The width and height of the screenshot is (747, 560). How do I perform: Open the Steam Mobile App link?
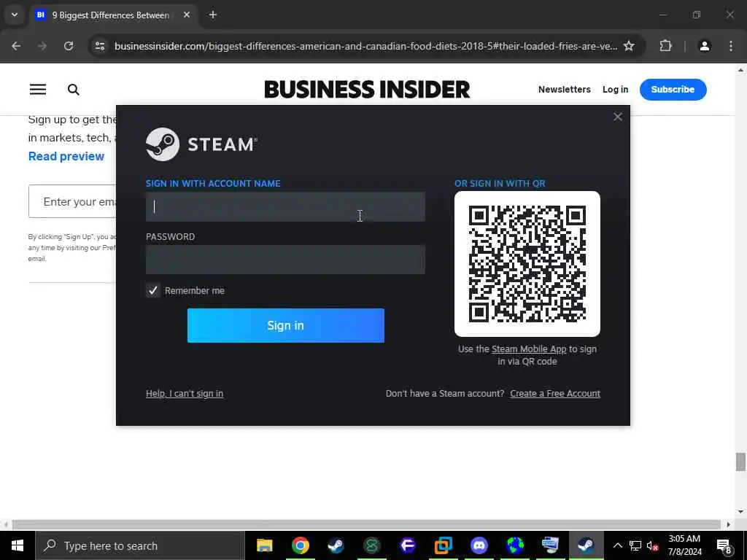(529, 349)
